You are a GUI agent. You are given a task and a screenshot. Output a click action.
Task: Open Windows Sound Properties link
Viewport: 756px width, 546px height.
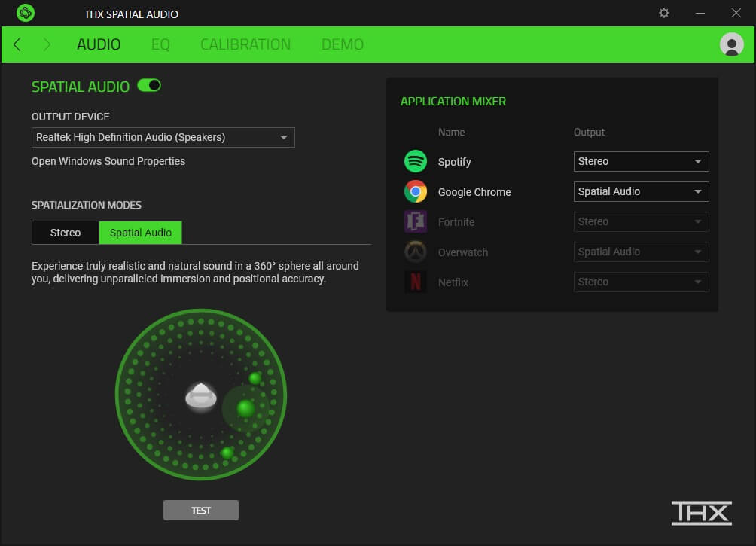point(108,161)
